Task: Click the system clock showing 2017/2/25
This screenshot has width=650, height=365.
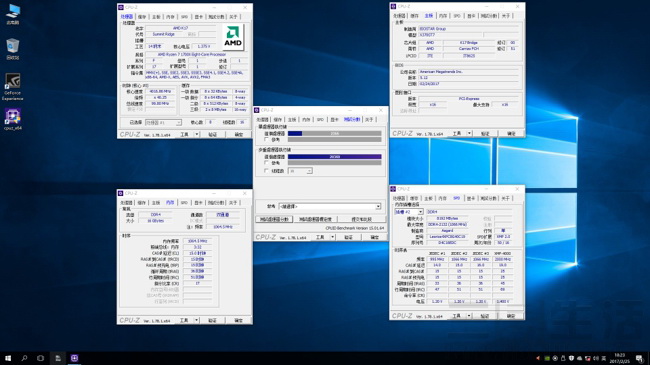Action: 621,358
